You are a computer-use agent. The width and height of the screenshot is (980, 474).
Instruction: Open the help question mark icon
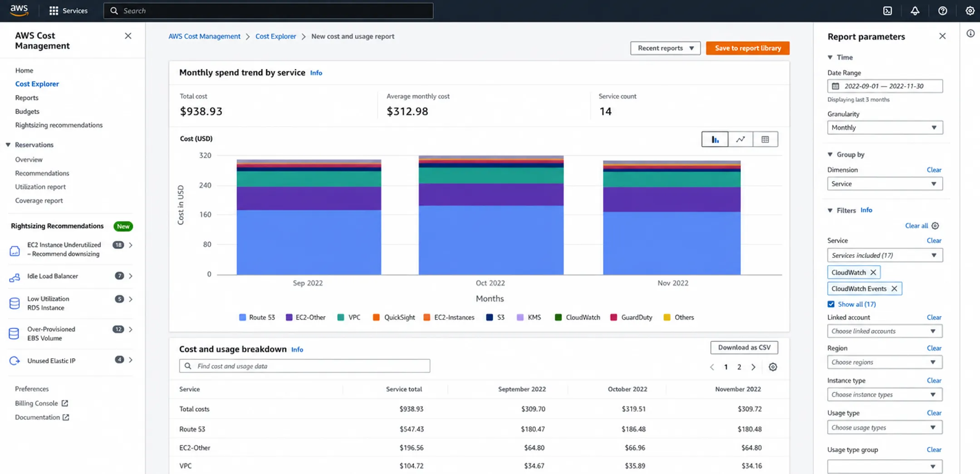[x=942, y=10]
